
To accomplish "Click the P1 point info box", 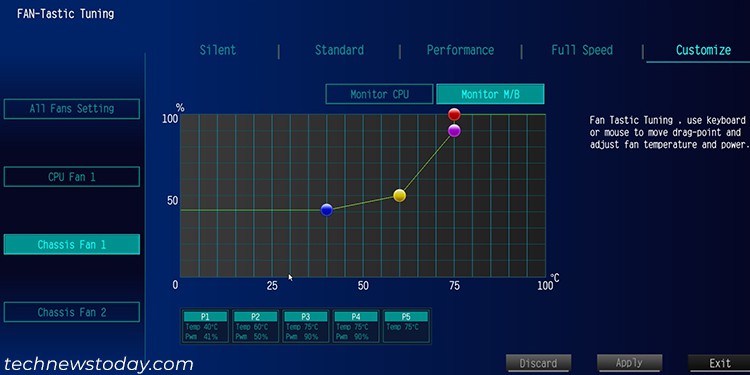I will 205,326.
